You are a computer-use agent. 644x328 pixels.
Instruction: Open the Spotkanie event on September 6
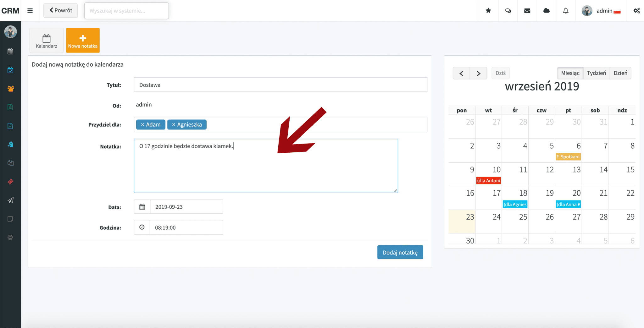pos(568,157)
